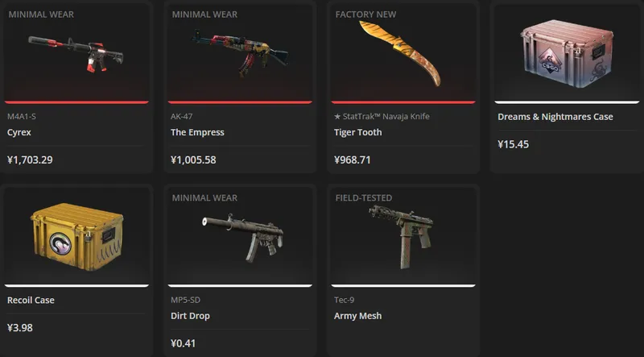Click the ¥1,703.29 price on Cyrex
The image size is (644, 357).
30,160
